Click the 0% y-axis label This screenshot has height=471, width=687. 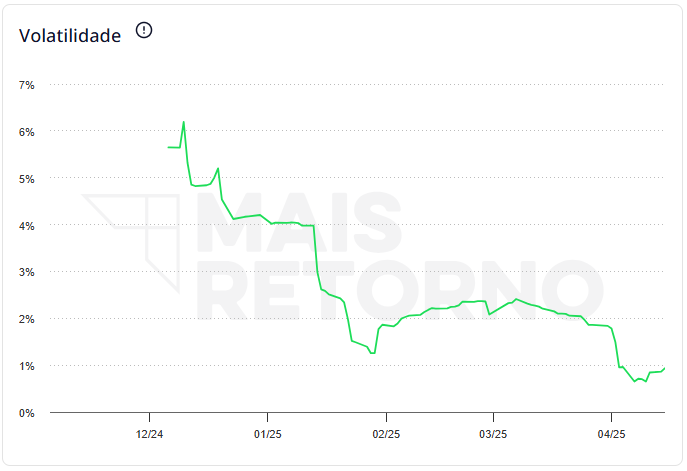[x=27, y=413]
